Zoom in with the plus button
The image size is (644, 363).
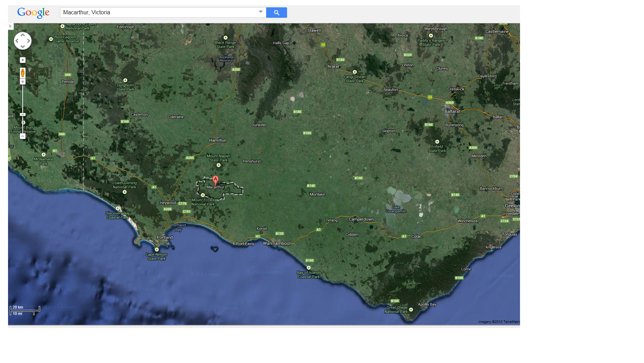pos(23,82)
